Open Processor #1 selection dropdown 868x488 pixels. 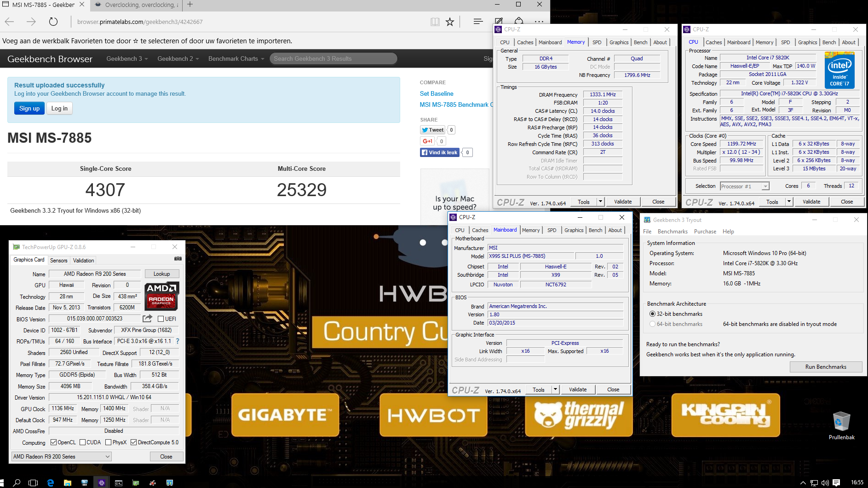pyautogui.click(x=744, y=186)
